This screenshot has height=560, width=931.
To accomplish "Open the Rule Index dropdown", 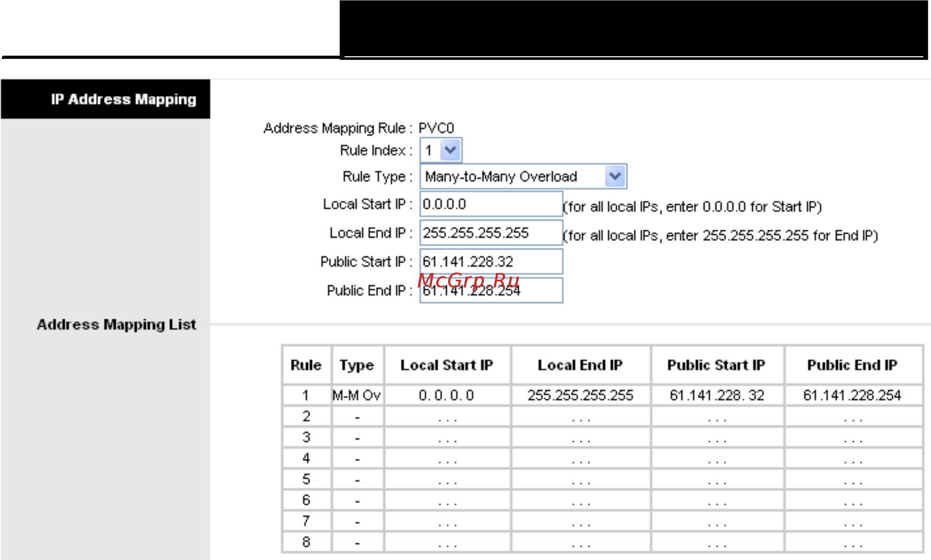I will 440,150.
